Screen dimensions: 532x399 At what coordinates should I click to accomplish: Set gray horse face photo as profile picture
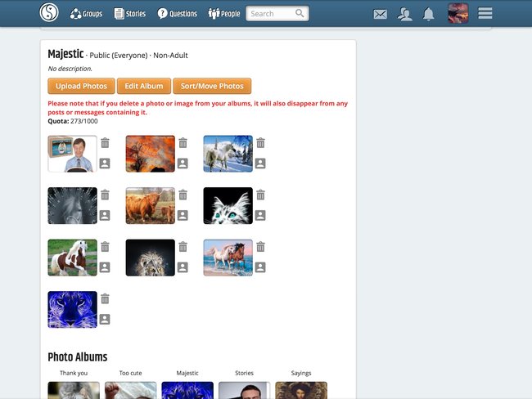105,215
